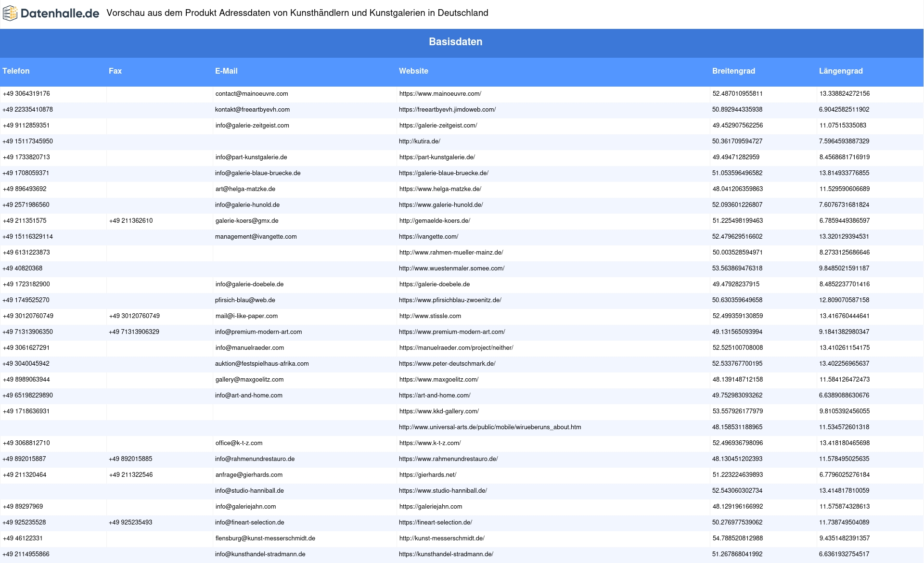Click the Website column header

point(413,71)
